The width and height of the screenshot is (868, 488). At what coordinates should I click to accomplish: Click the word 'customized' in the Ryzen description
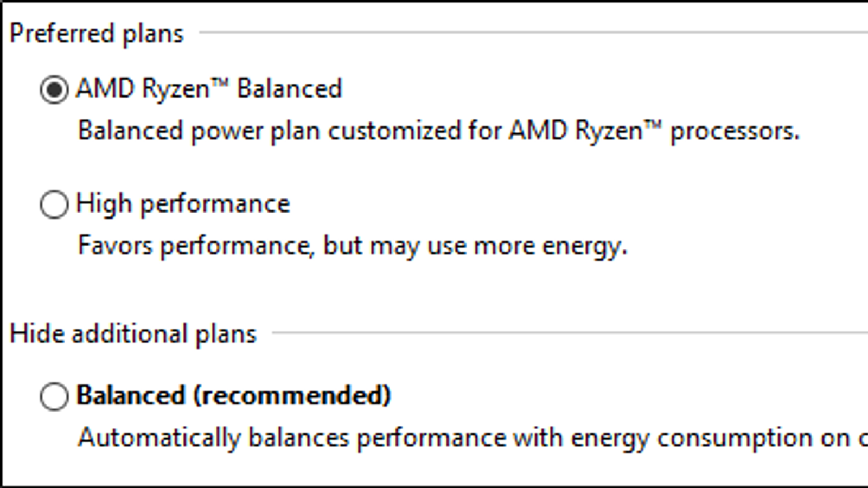(x=394, y=131)
